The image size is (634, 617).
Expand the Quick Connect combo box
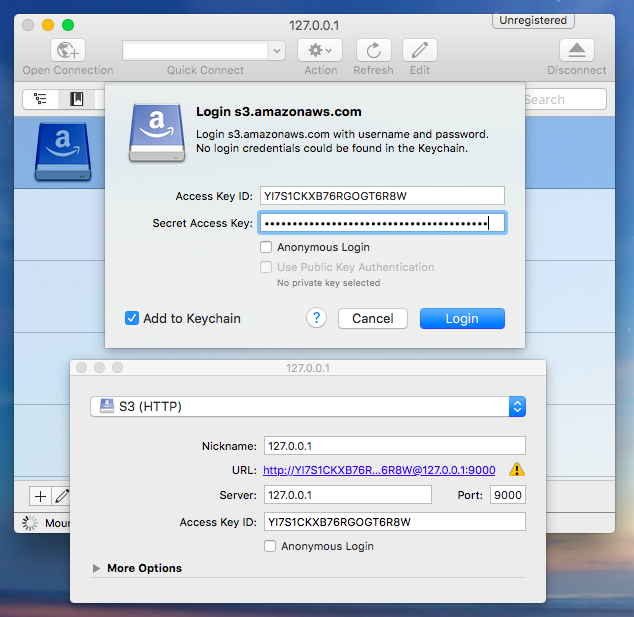point(277,50)
